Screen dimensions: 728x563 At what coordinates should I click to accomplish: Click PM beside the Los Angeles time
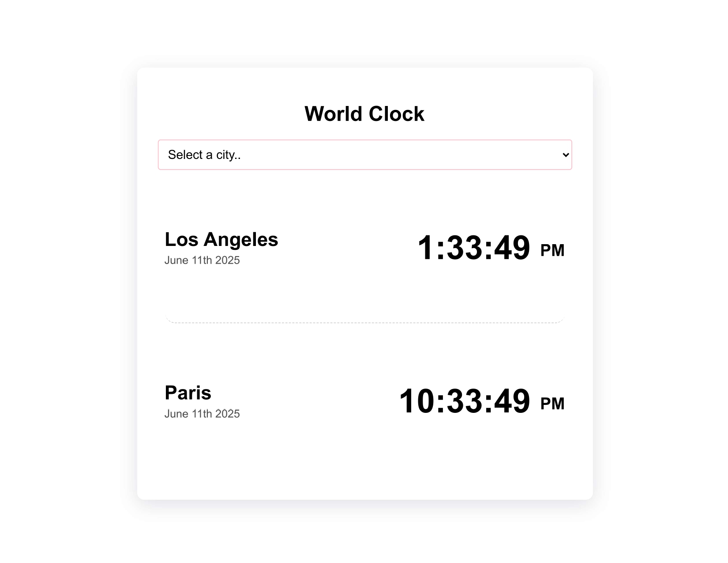point(552,251)
